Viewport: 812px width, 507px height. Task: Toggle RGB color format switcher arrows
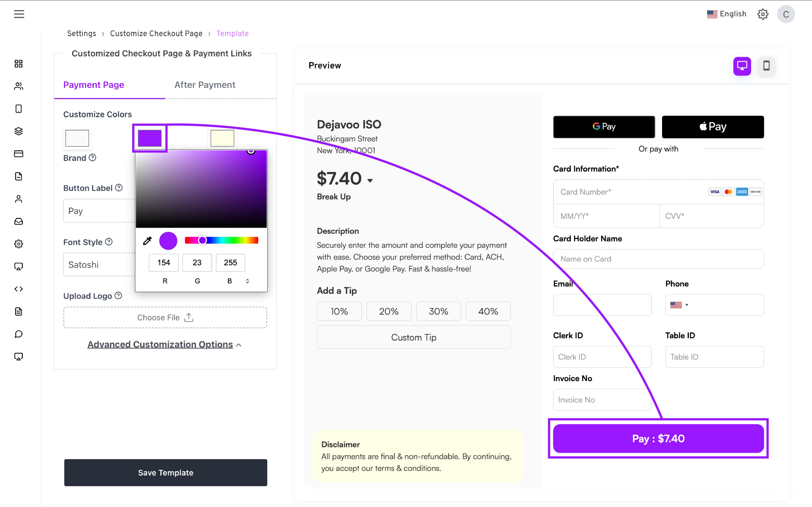(248, 281)
